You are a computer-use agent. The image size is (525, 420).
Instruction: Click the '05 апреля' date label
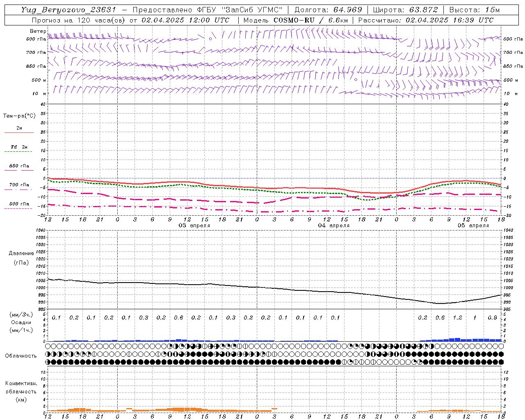pyautogui.click(x=473, y=226)
